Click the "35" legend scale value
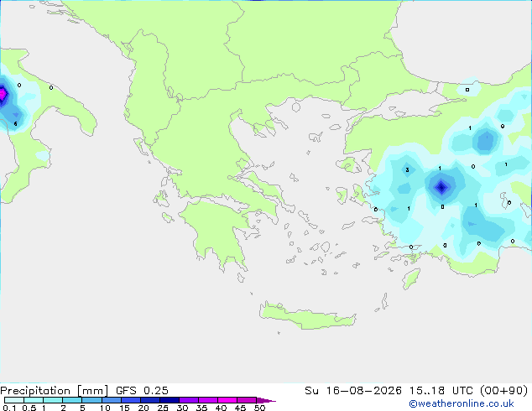This screenshot has width=532, height=411. tap(201, 408)
